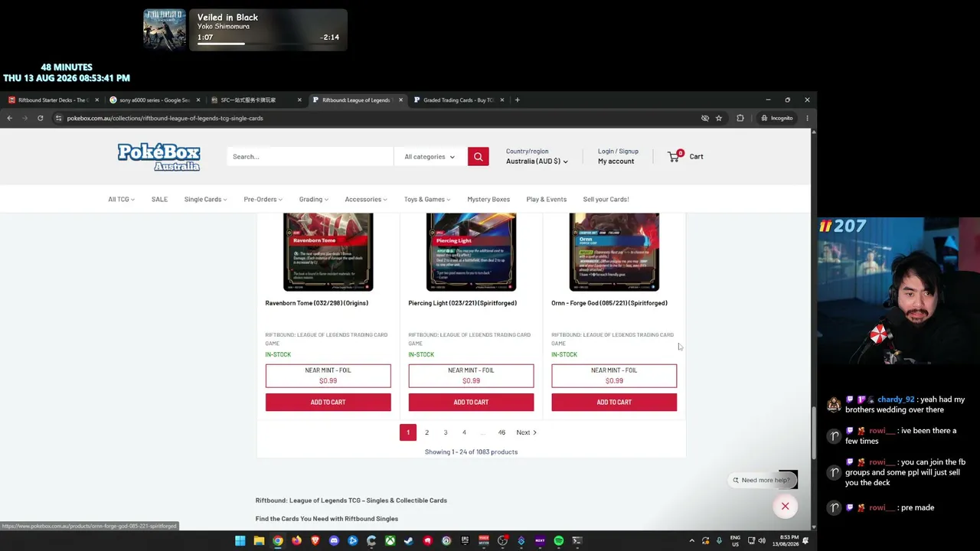
Task: Select Near Mint - Foil option for Piercing Light
Action: 471,376
